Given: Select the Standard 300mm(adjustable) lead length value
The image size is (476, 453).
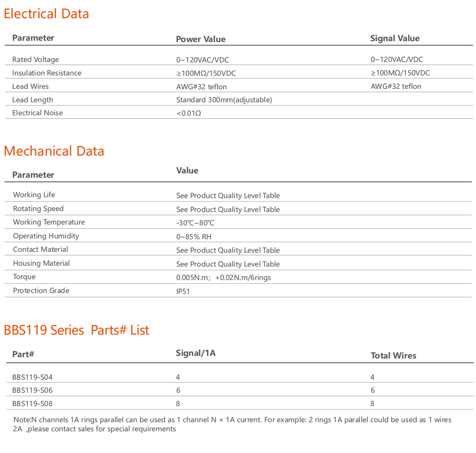Looking at the screenshot, I should (224, 100).
